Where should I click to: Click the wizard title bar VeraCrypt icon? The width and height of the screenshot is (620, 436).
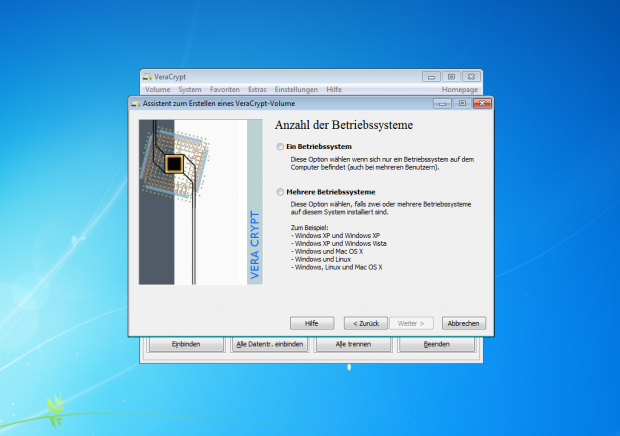click(136, 104)
